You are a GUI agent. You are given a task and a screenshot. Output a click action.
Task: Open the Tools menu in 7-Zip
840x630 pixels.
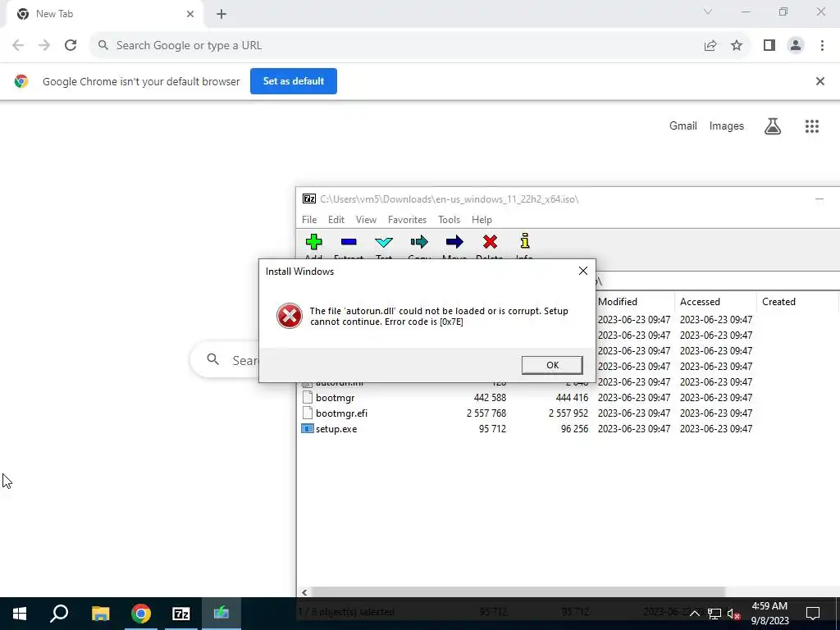point(449,220)
